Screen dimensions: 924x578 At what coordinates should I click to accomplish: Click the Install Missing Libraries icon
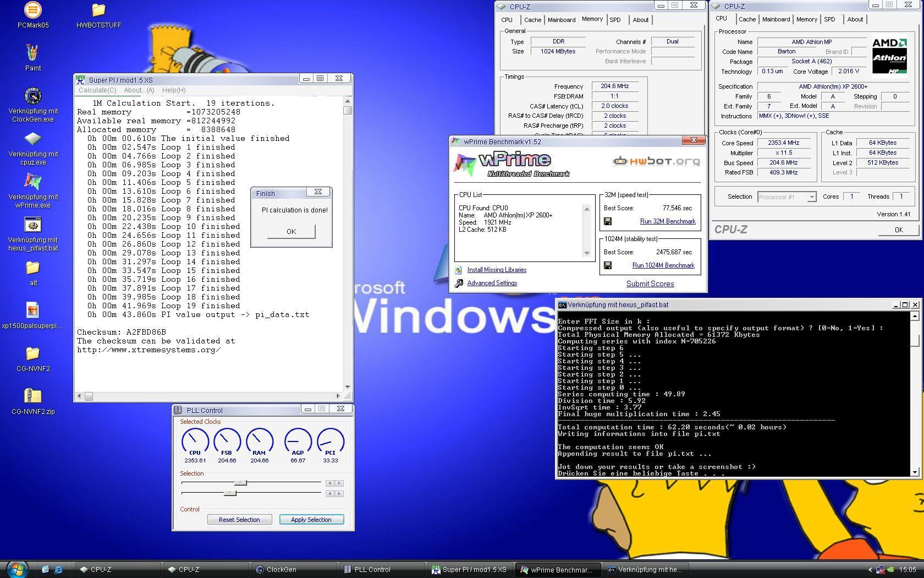(x=458, y=270)
